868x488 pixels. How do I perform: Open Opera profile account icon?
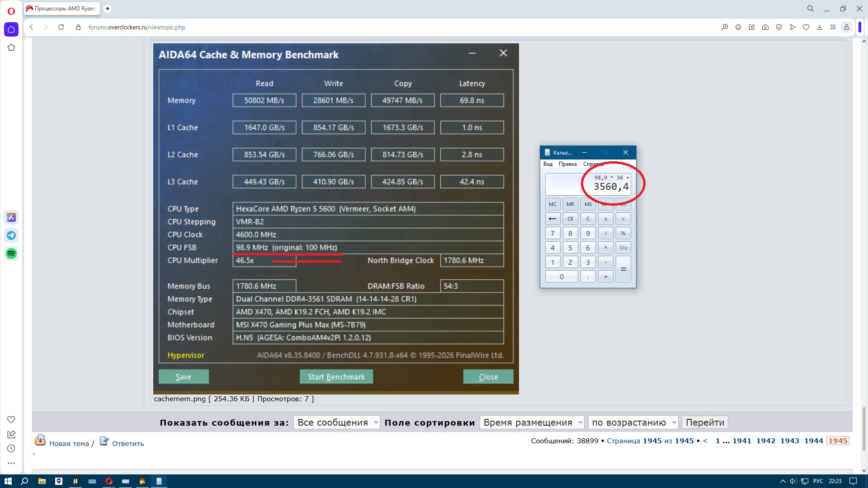[847, 27]
